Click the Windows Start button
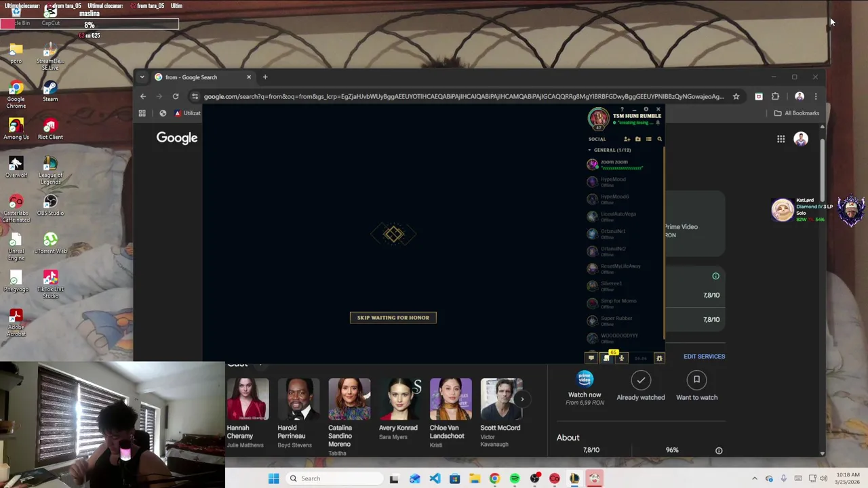The image size is (868, 488). 273,479
